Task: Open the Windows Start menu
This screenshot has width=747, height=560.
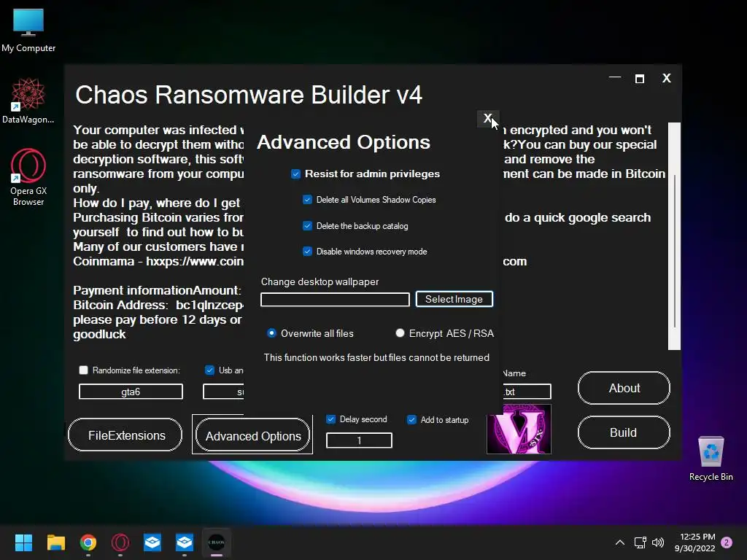Action: (x=23, y=542)
